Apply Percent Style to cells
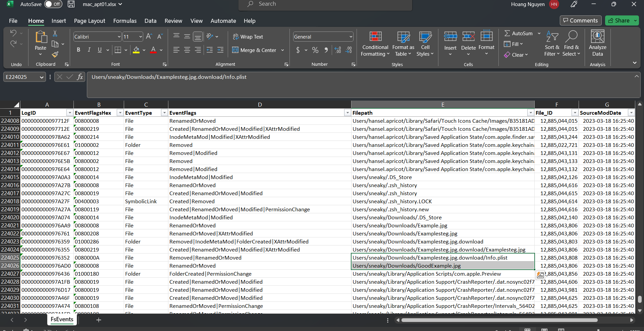Screen dimensions: 644x331 click(315, 50)
